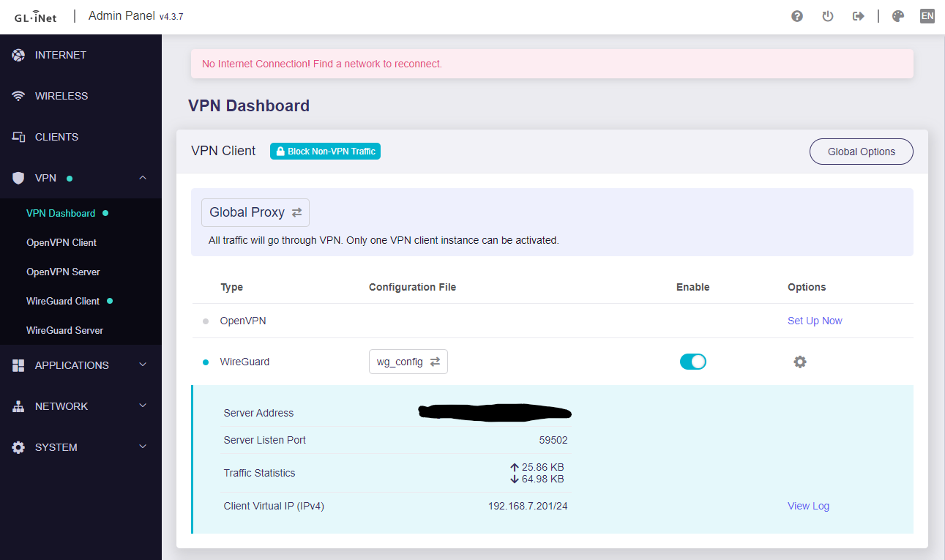The image size is (945, 560).
Task: Open WireGuard Client page
Action: click(63, 301)
